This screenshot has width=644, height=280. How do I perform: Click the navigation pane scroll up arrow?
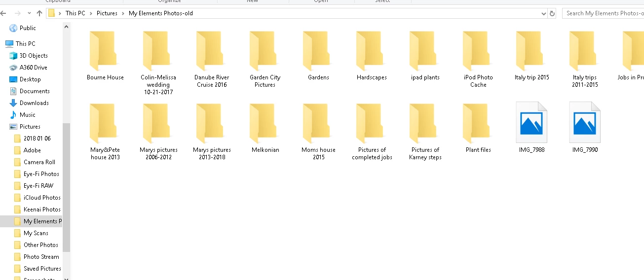click(66, 27)
